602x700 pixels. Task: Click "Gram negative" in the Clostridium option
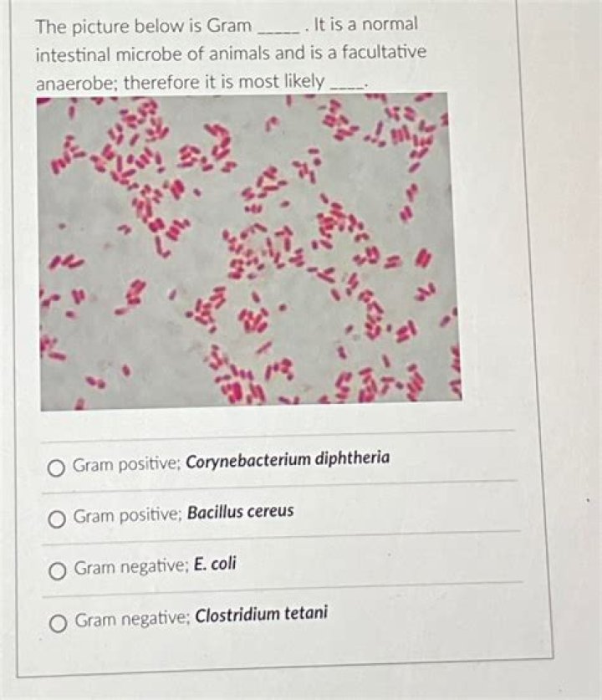click(x=132, y=619)
